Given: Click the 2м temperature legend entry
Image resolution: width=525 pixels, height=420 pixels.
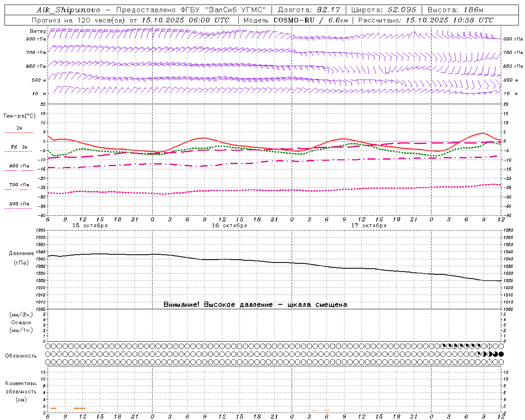Looking at the screenshot, I should pyautogui.click(x=19, y=128).
